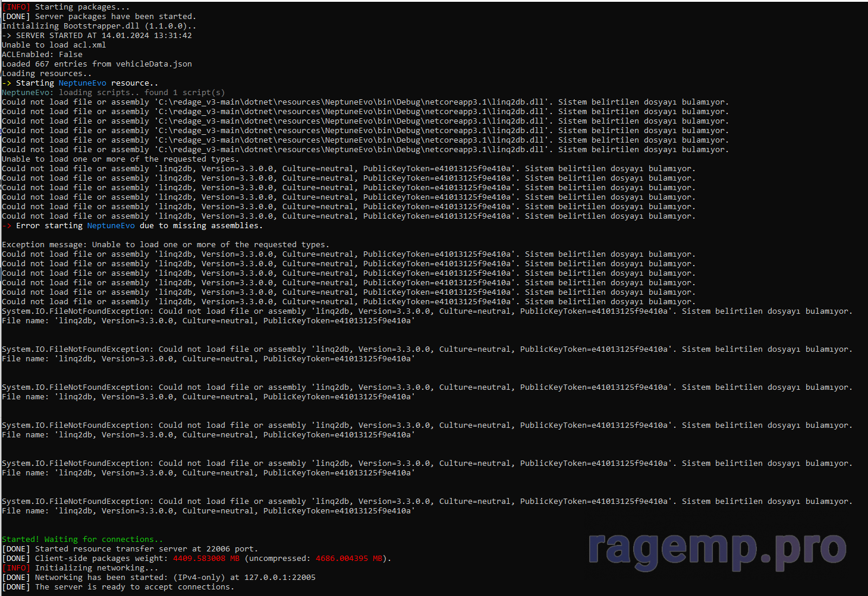Click blue NeptuneEvo in Error starting line

pyautogui.click(x=111, y=226)
